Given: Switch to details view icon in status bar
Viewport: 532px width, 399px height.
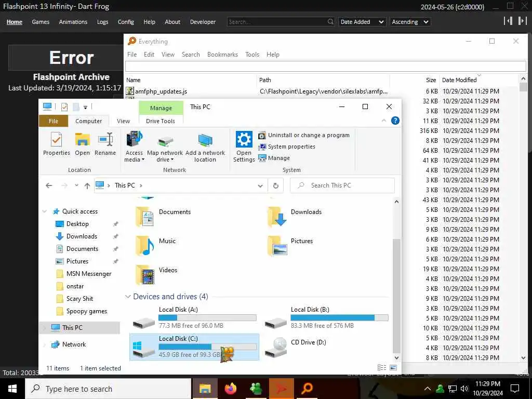Looking at the screenshot, I should point(382,368).
